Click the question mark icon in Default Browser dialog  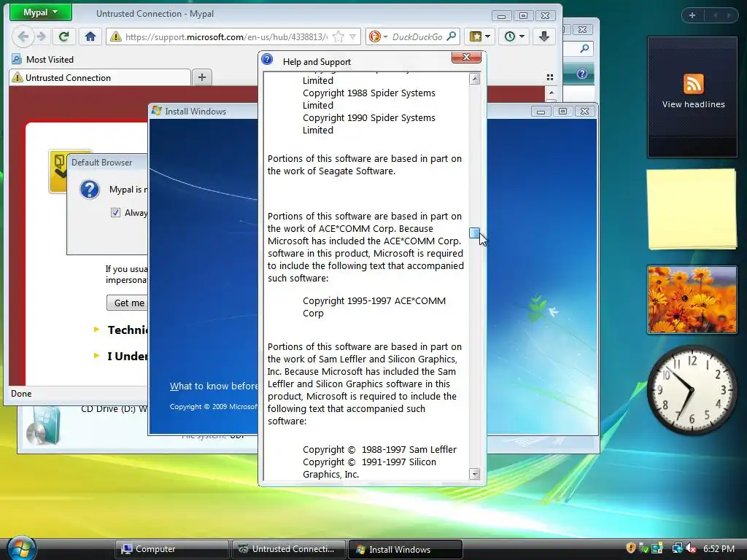coord(90,190)
